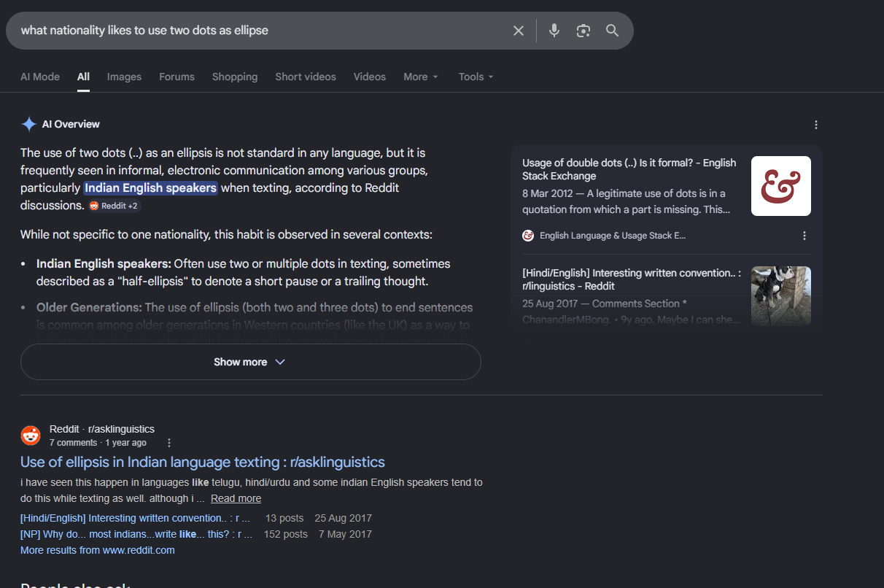
Task: Click 'Older Generations:' bullet text
Action: pyautogui.click(x=89, y=307)
